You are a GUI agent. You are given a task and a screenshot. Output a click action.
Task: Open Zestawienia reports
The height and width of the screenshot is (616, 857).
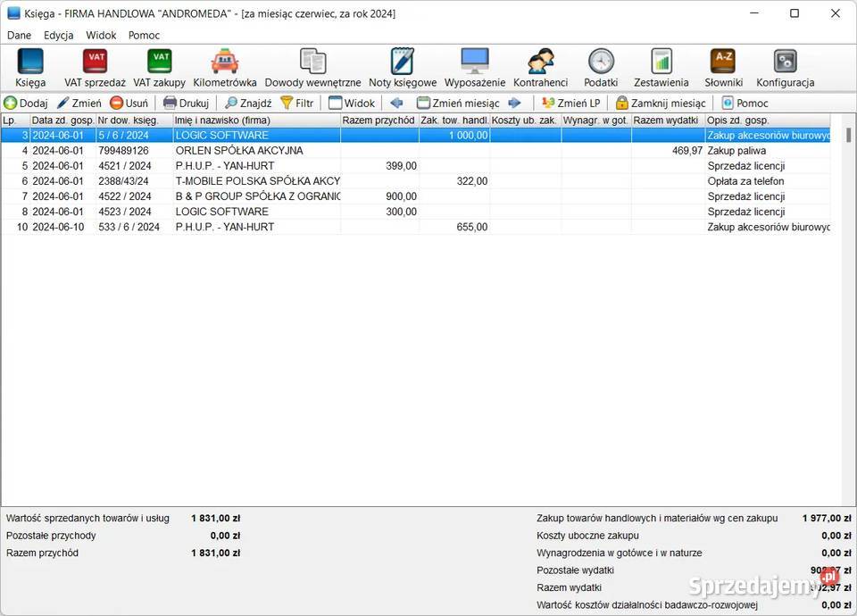click(661, 67)
